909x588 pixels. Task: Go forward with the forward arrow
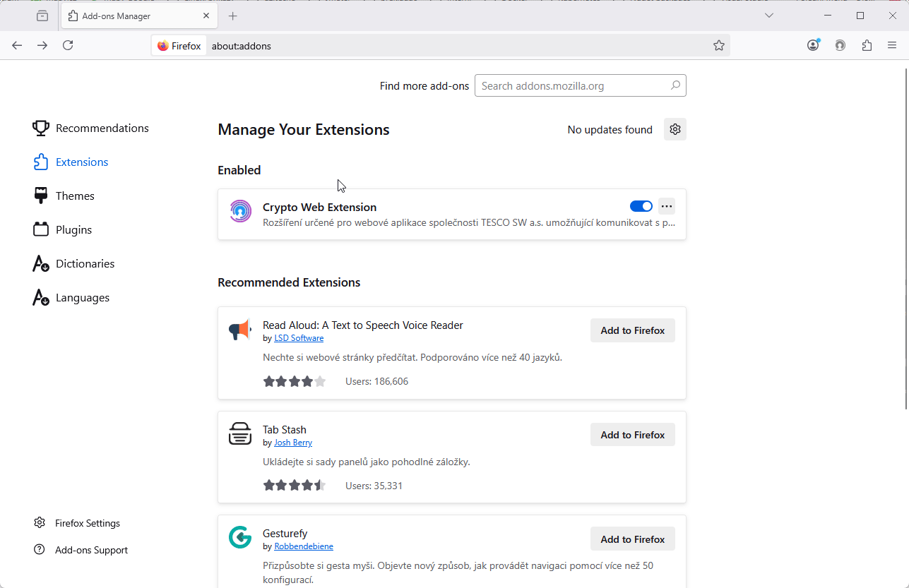pyautogui.click(x=42, y=45)
